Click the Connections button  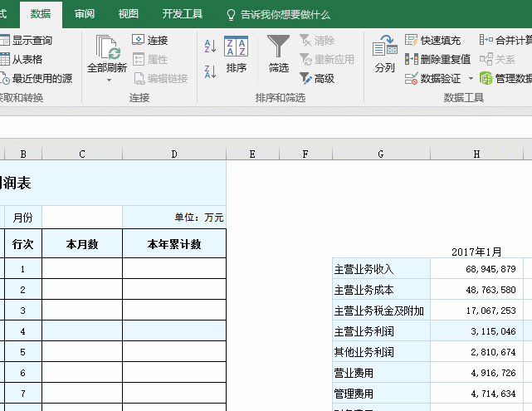(x=150, y=40)
